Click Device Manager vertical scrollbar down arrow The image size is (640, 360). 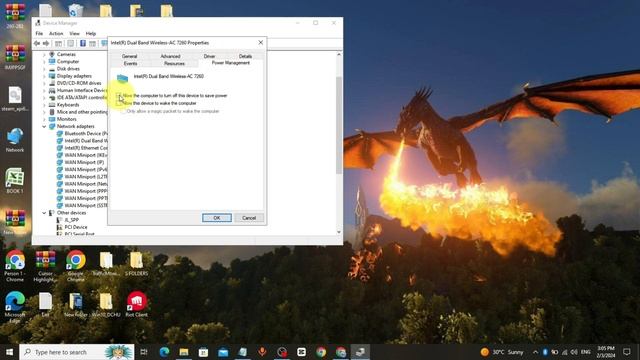coord(339,232)
